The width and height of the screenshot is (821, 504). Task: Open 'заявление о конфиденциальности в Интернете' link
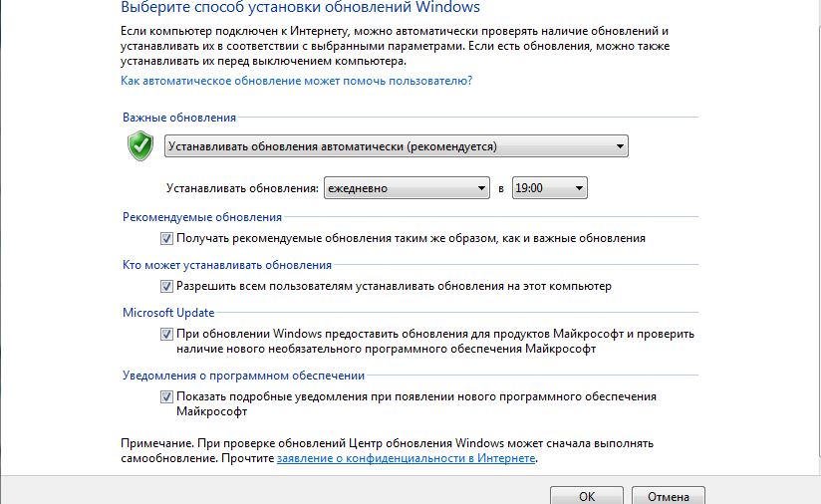(406, 458)
